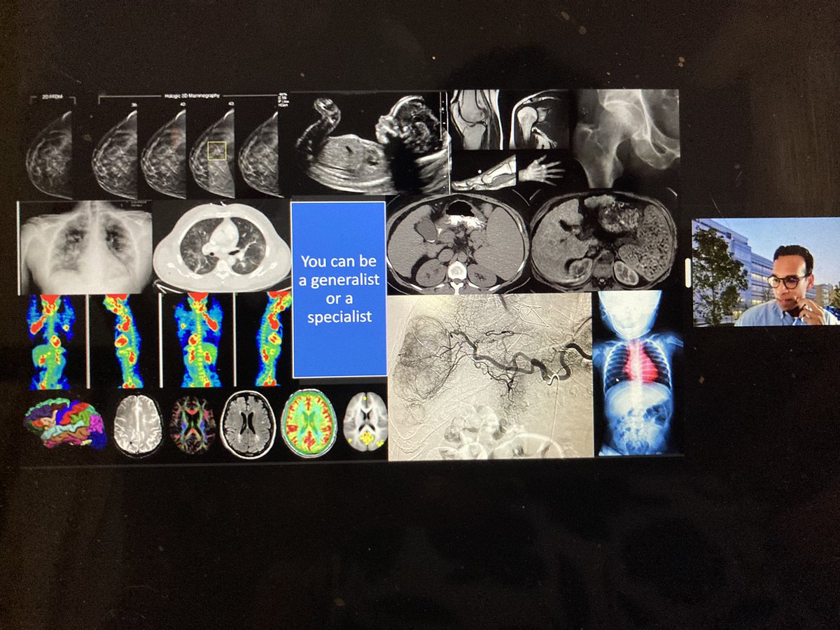This screenshot has height=630, width=840.
Task: Select the rainbow green-red brain perfusion map
Action: click(x=309, y=423)
